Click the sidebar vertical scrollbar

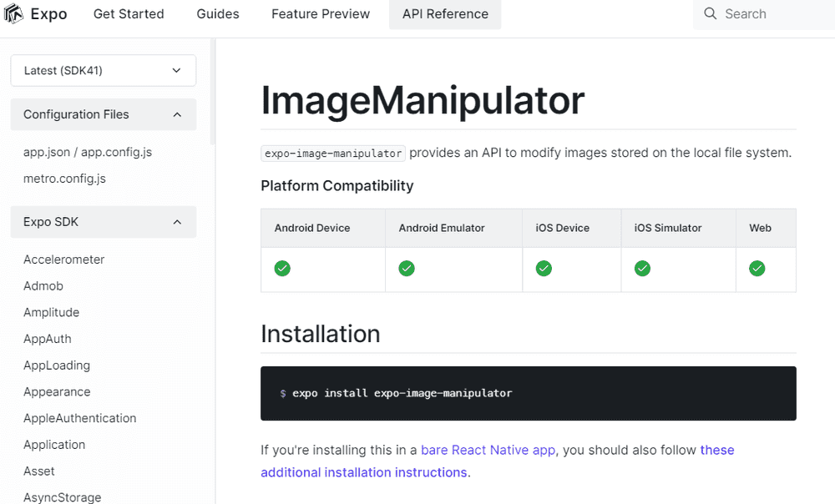[x=213, y=92]
